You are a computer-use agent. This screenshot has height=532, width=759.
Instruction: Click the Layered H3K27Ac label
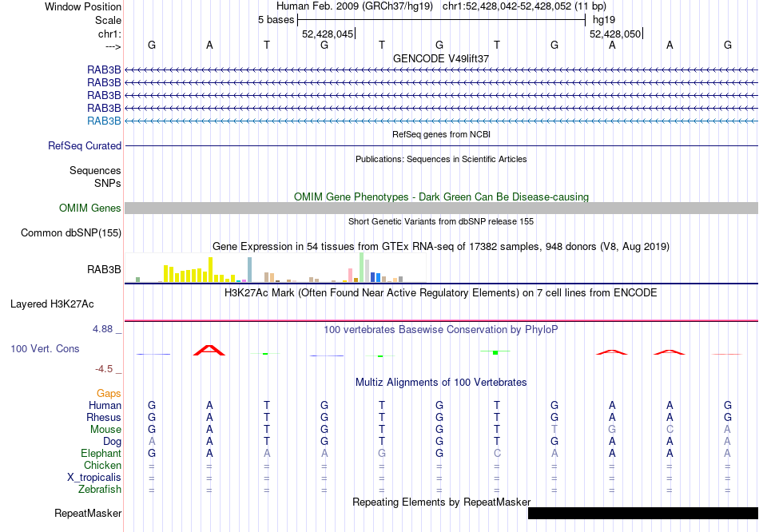(x=52, y=304)
